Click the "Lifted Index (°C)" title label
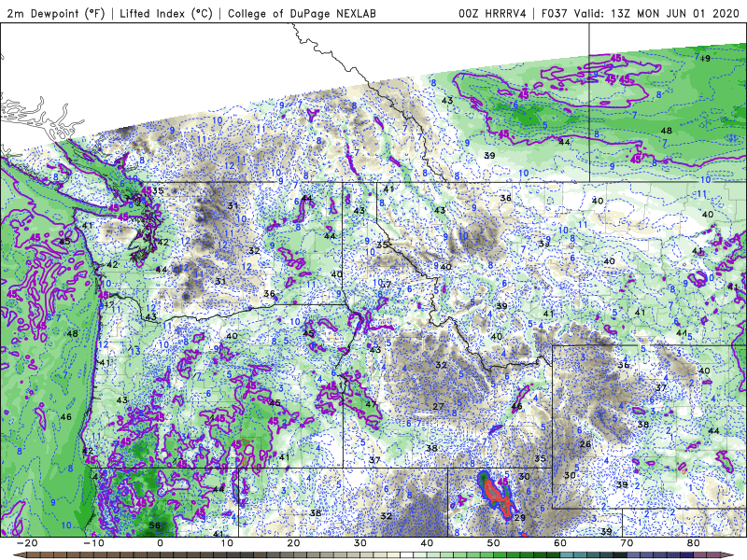This screenshot has width=747, height=560. pyautogui.click(x=166, y=13)
